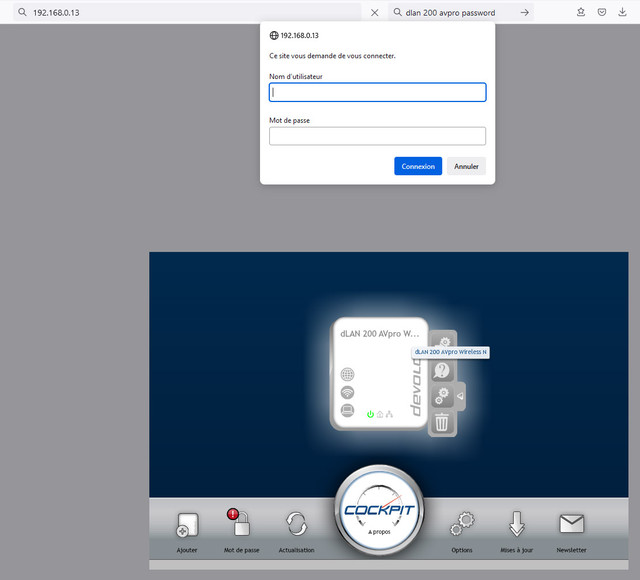Click the top gear icon on device sidebar
This screenshot has height=580, width=640.
click(x=444, y=341)
